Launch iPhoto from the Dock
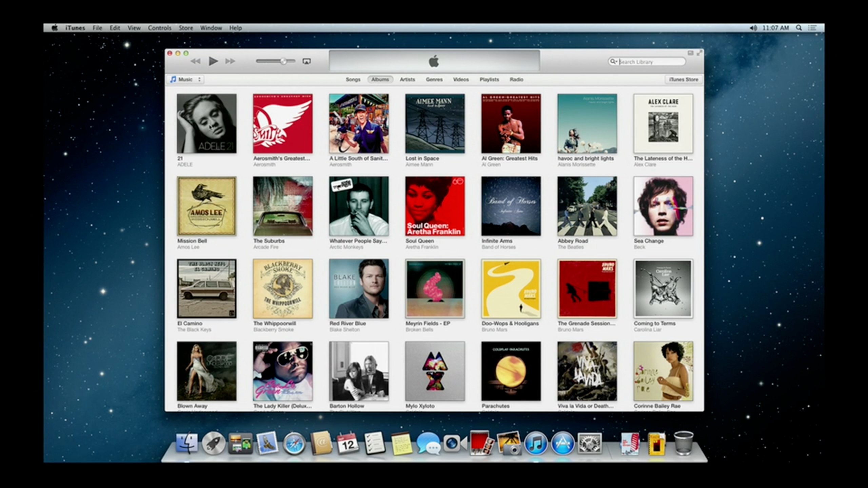This screenshot has height=488, width=868. click(x=509, y=443)
